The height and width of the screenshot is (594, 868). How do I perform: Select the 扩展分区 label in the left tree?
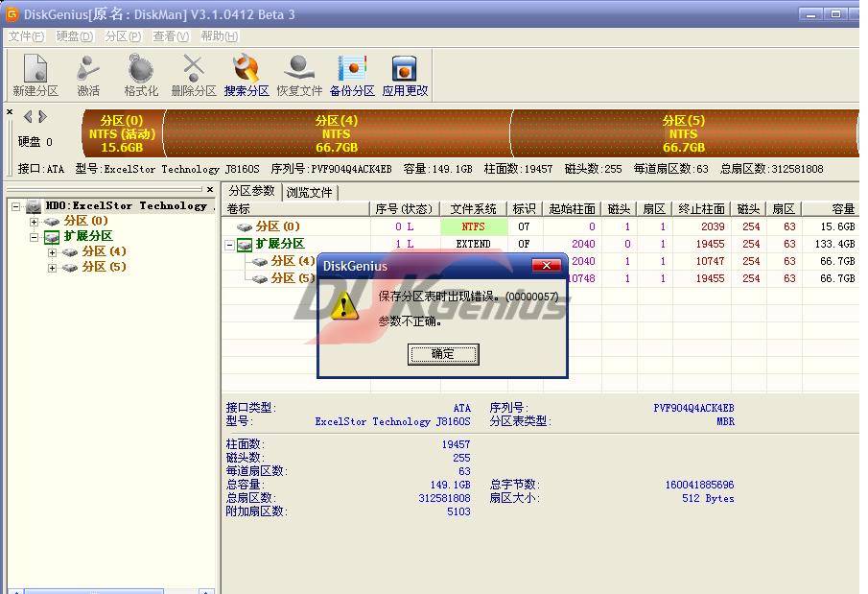tap(88, 237)
